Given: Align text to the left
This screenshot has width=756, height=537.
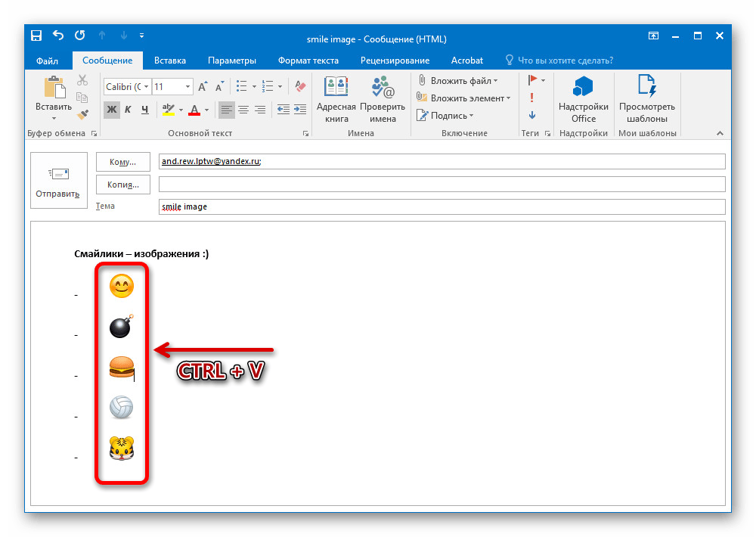Looking at the screenshot, I should pyautogui.click(x=226, y=110).
